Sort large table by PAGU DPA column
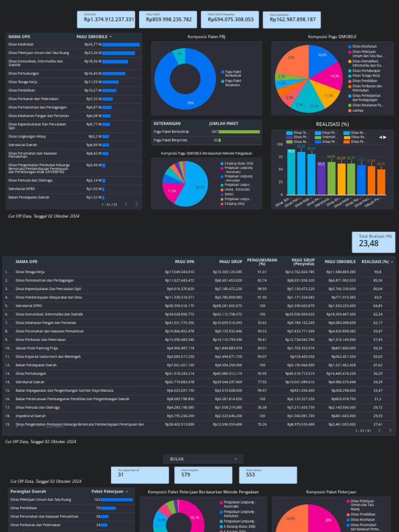This screenshot has height=532, width=399. tap(184, 262)
